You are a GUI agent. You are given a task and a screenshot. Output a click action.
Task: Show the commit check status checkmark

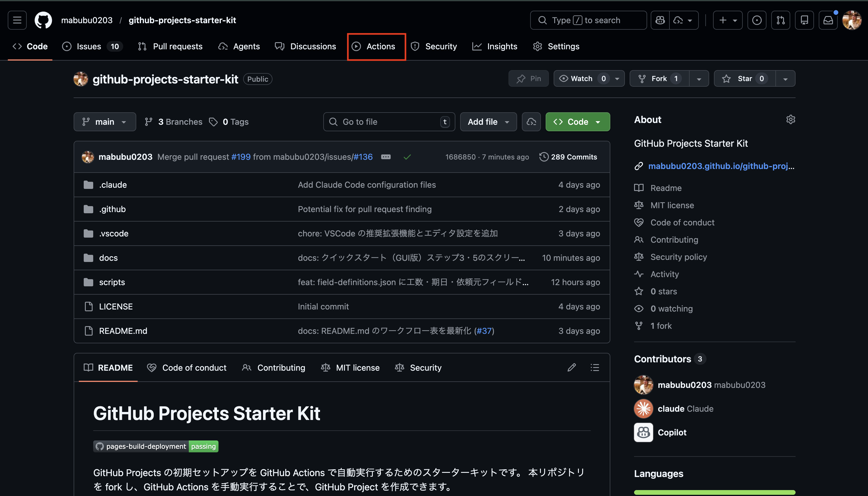pos(407,157)
